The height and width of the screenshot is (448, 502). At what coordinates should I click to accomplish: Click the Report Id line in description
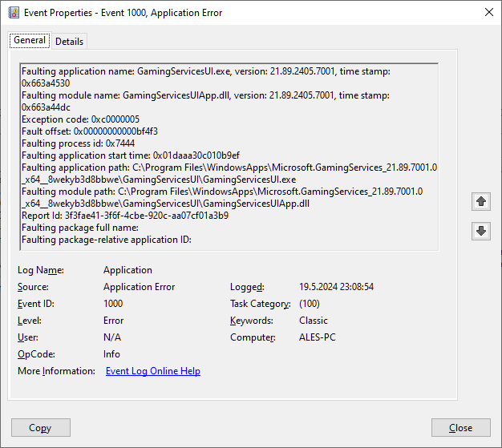pyautogui.click(x=125, y=216)
